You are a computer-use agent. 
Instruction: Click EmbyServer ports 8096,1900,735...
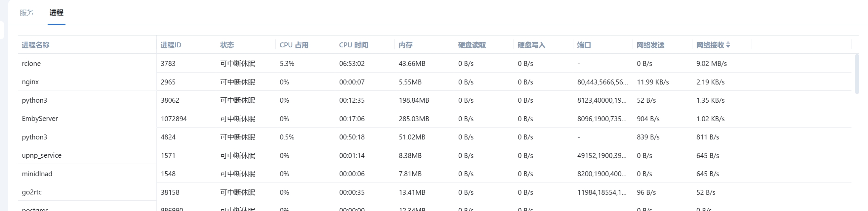coord(602,119)
